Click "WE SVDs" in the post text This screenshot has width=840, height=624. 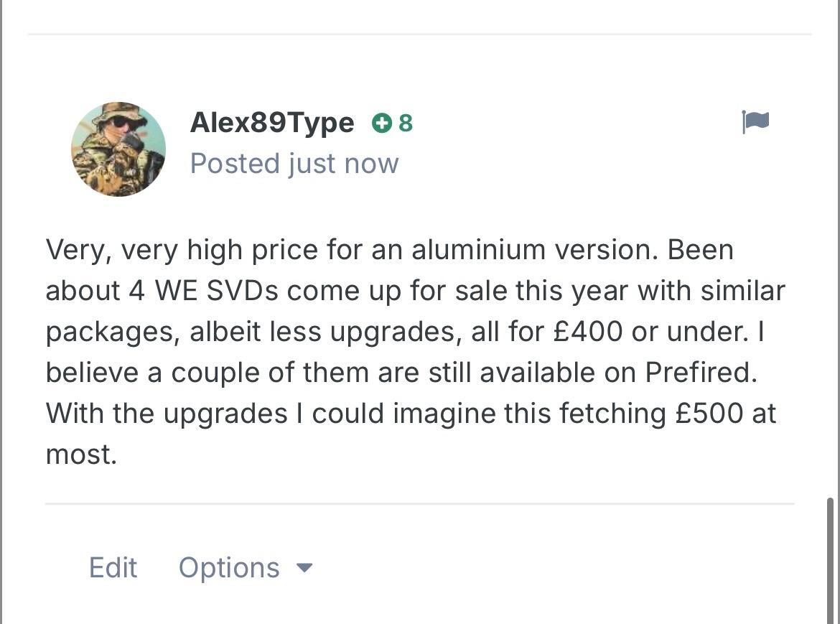coord(221,291)
